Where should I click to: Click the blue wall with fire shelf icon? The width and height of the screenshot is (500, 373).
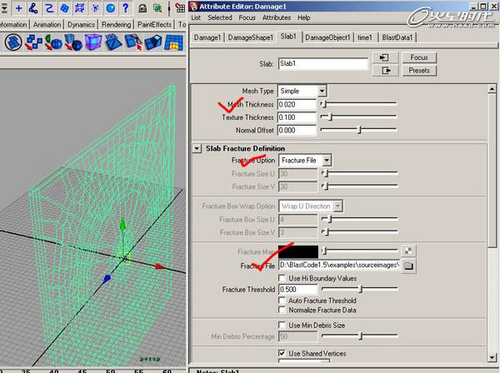[174, 43]
